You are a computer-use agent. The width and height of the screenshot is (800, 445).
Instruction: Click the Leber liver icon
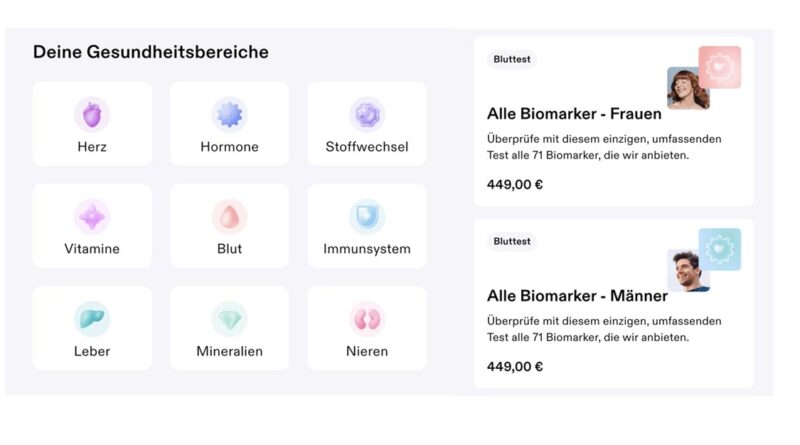pyautogui.click(x=92, y=319)
